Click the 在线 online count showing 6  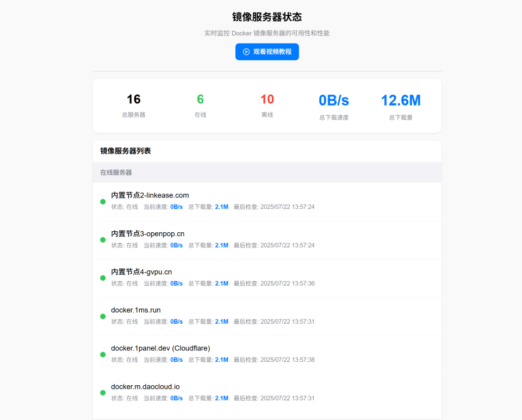[x=200, y=105]
